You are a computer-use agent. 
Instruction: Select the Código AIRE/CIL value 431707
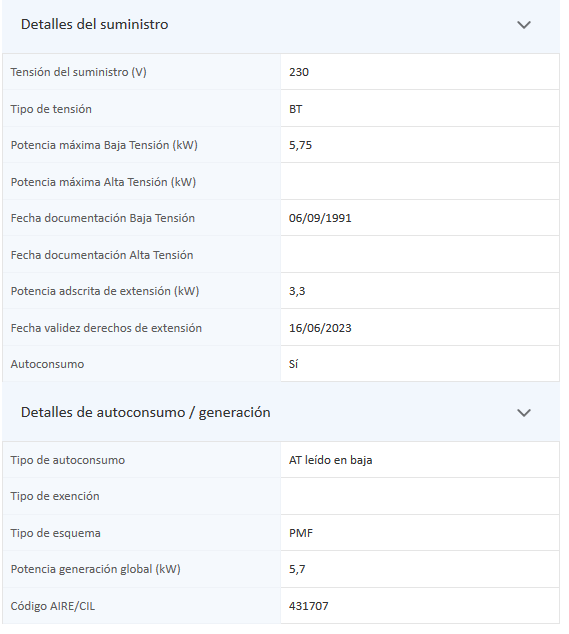pyautogui.click(x=309, y=606)
